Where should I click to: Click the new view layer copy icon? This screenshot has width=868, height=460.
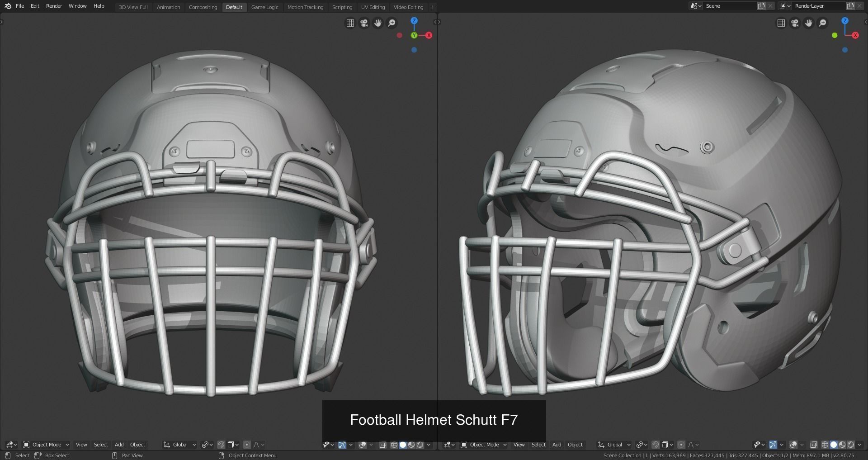pos(850,6)
